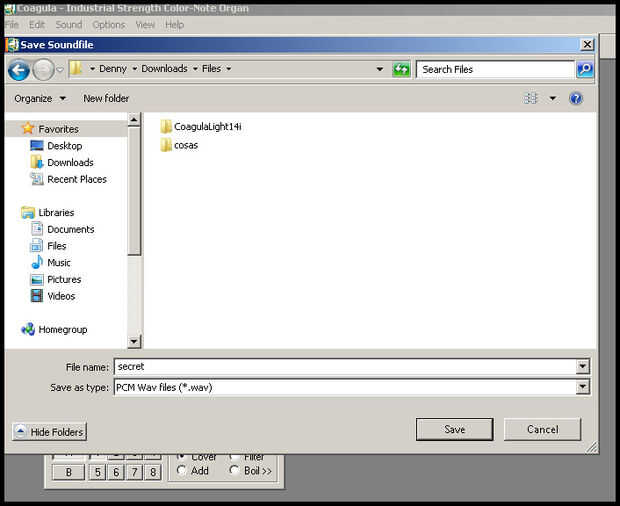Open the address bar history dropdown
Viewport: 620px width, 506px height.
click(x=380, y=69)
